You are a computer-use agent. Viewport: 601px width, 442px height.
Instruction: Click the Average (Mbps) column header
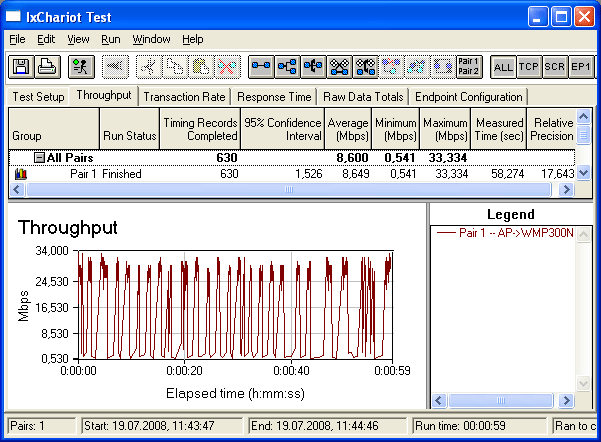[348, 128]
